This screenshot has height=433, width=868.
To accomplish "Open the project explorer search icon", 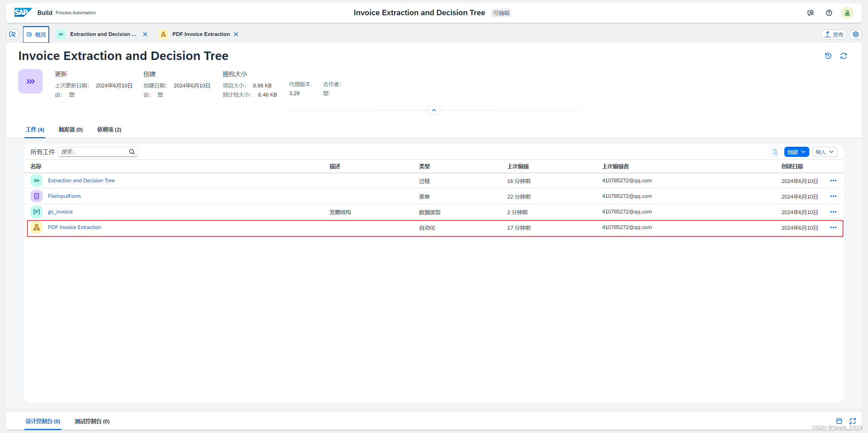I will coord(12,34).
